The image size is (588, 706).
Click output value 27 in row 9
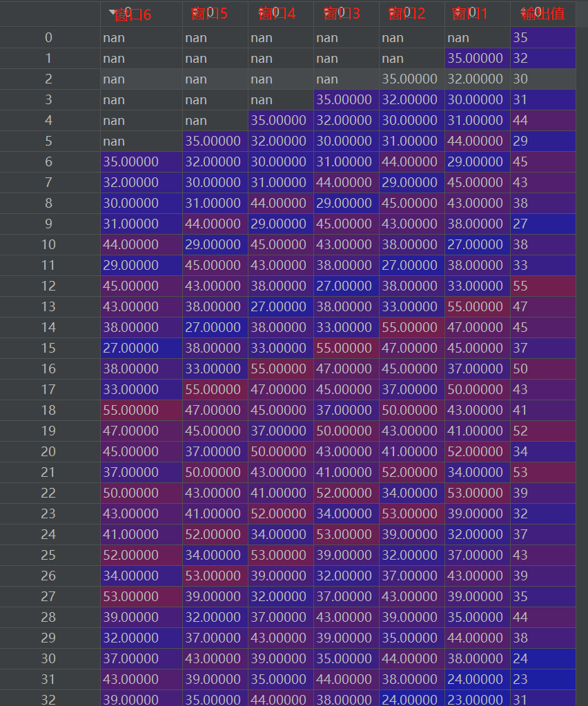pos(543,224)
